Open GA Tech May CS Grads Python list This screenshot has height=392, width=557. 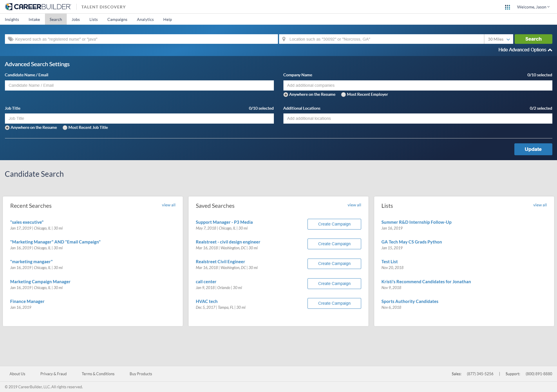[x=411, y=242]
